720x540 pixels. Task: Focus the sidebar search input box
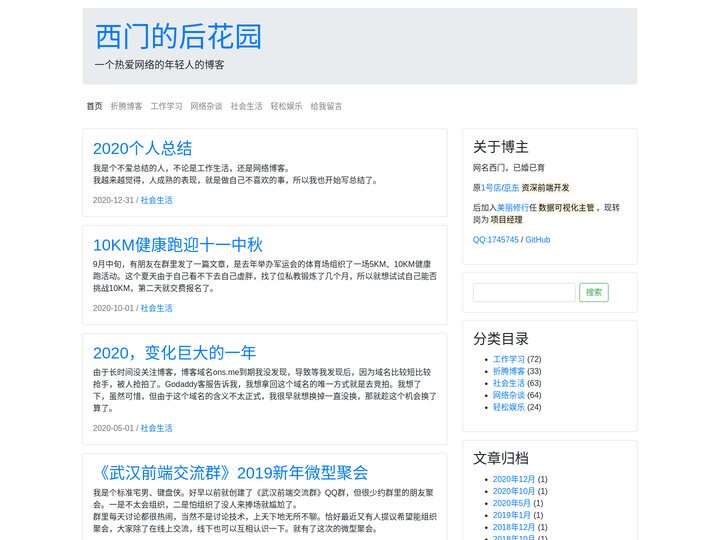pyautogui.click(x=524, y=292)
